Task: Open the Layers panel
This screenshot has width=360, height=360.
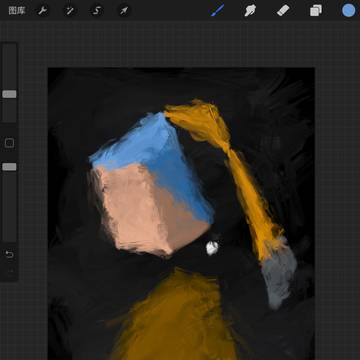Action: coord(316,11)
